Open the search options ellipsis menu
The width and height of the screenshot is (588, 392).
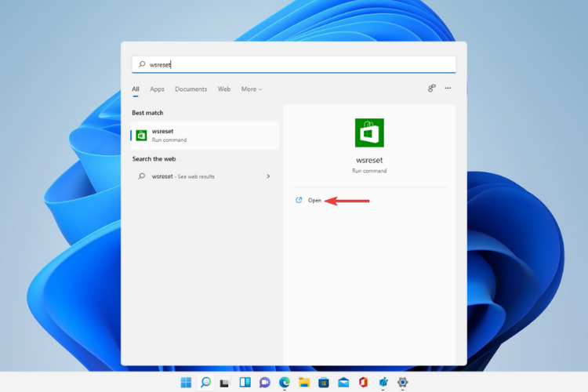[448, 89]
